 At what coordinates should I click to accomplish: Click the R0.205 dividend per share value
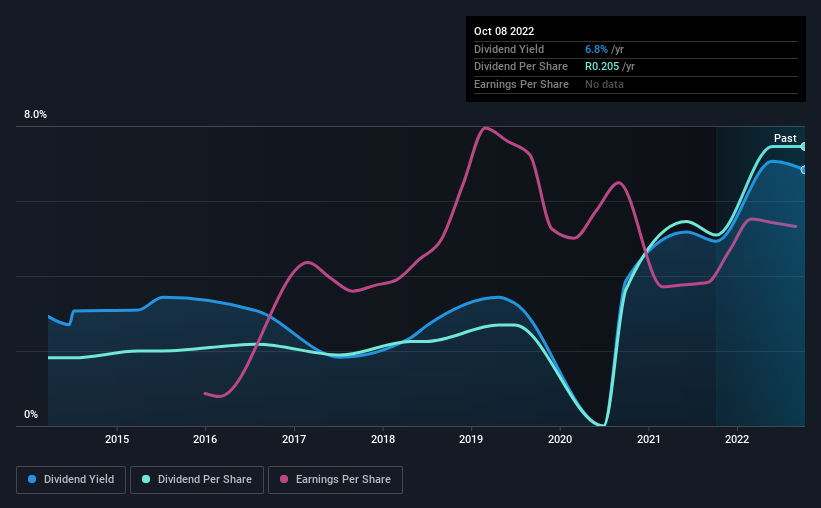[602, 67]
